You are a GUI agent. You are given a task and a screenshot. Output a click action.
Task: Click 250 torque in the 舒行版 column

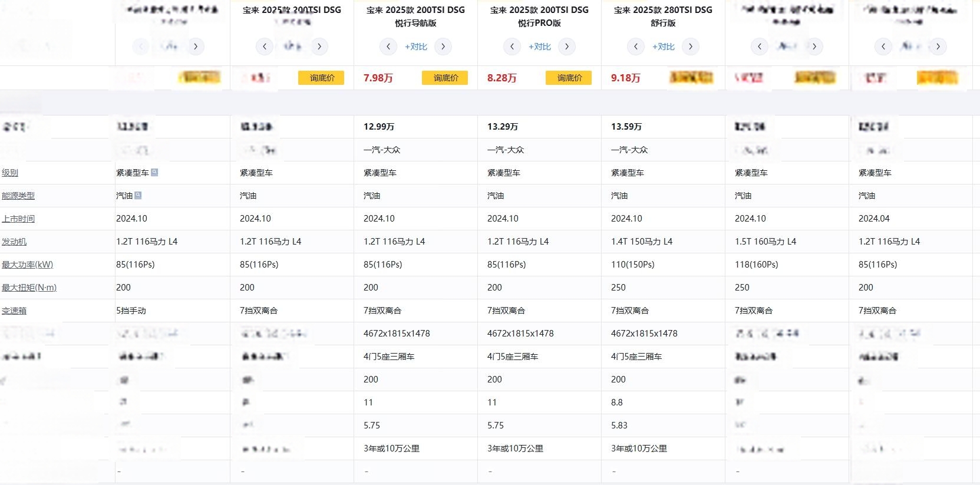coord(618,288)
